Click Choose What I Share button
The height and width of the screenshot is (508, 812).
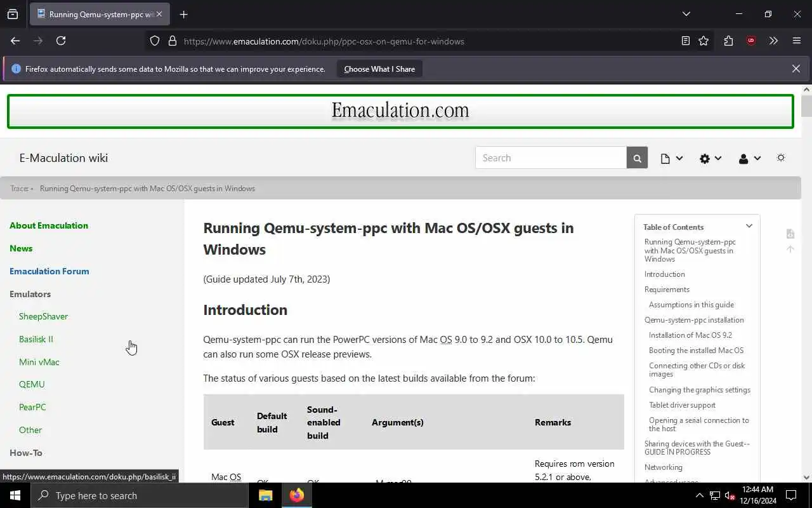379,69
